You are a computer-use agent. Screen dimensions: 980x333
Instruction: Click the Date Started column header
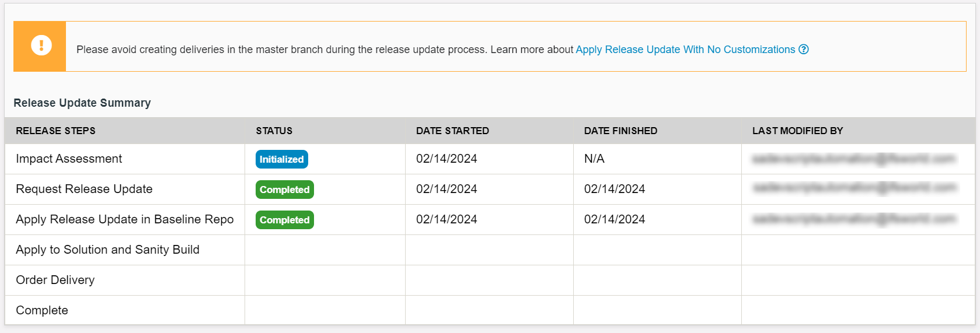[x=452, y=131]
